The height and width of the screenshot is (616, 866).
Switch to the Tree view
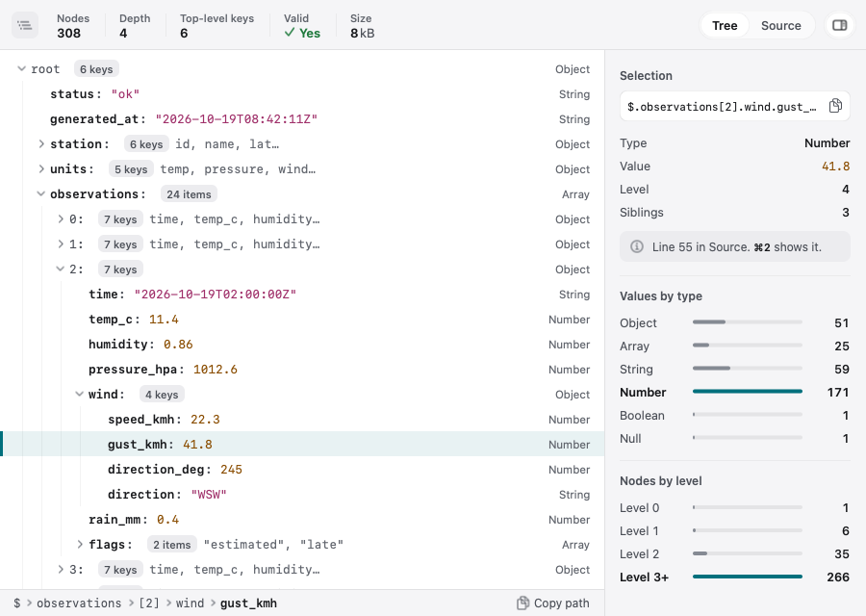[725, 25]
